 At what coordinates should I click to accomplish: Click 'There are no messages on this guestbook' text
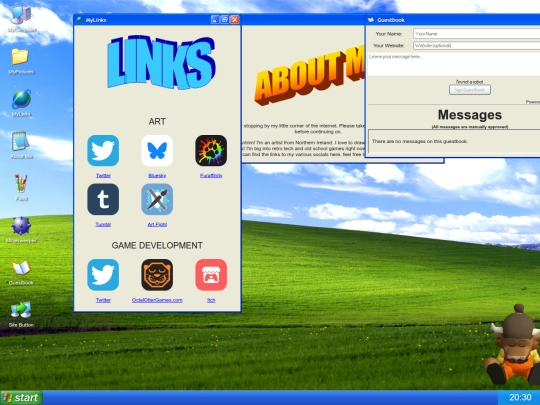(420, 141)
